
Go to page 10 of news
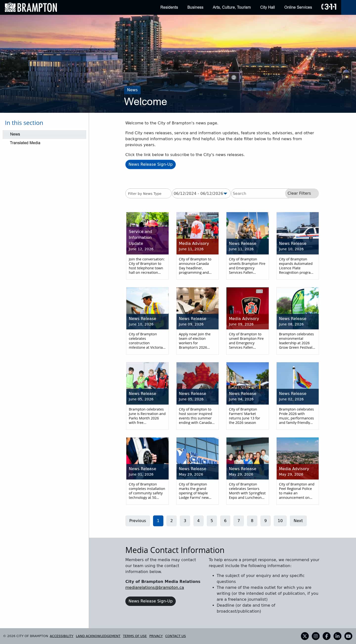point(280,521)
